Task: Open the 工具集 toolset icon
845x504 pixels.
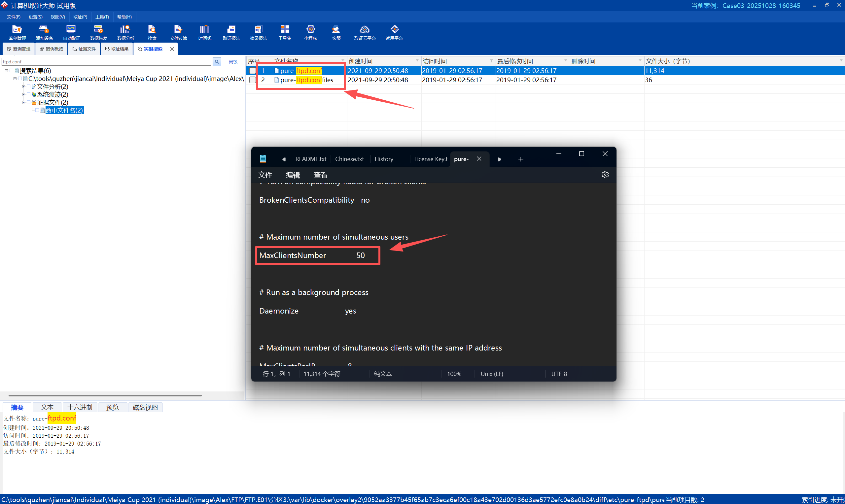Action: 284,33
